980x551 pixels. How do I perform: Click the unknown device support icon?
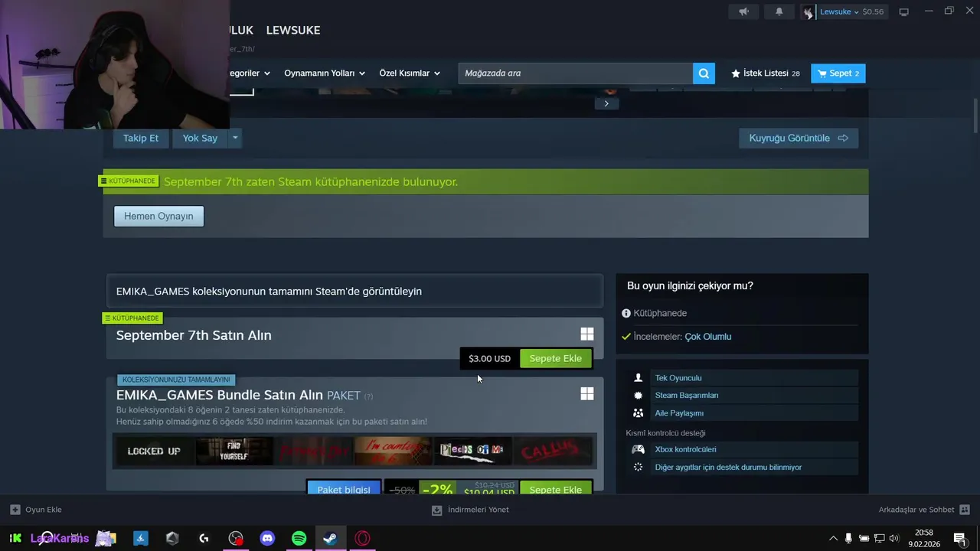pos(638,467)
